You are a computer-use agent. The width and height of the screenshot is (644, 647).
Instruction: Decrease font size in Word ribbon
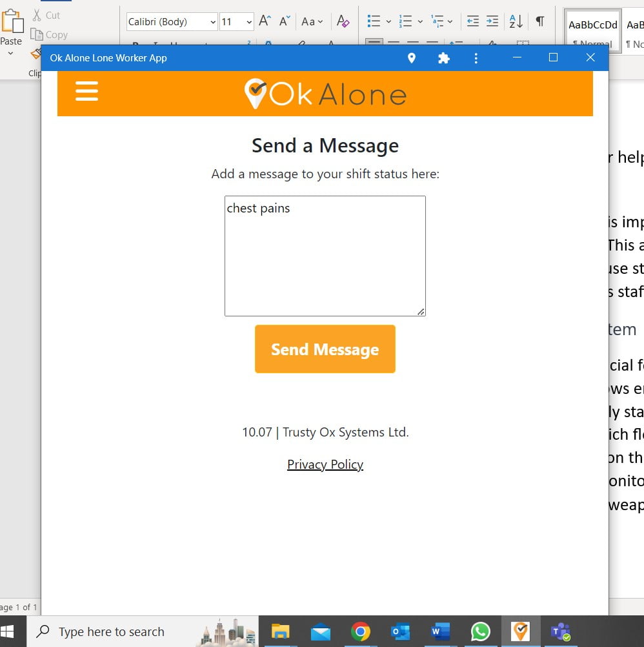pos(285,21)
